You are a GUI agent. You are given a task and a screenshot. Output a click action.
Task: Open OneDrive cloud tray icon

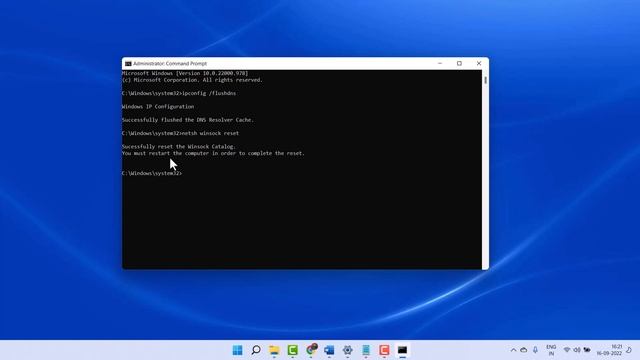point(524,350)
